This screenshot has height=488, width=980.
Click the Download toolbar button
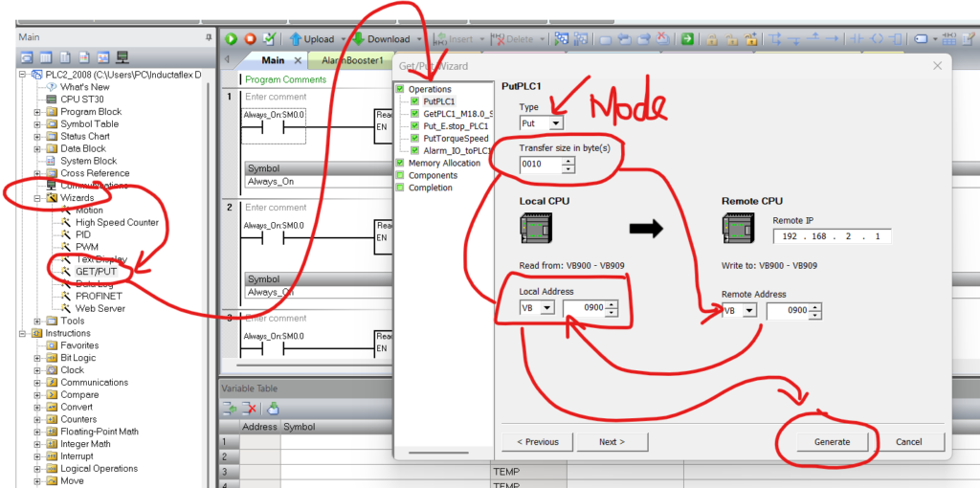pos(381,39)
